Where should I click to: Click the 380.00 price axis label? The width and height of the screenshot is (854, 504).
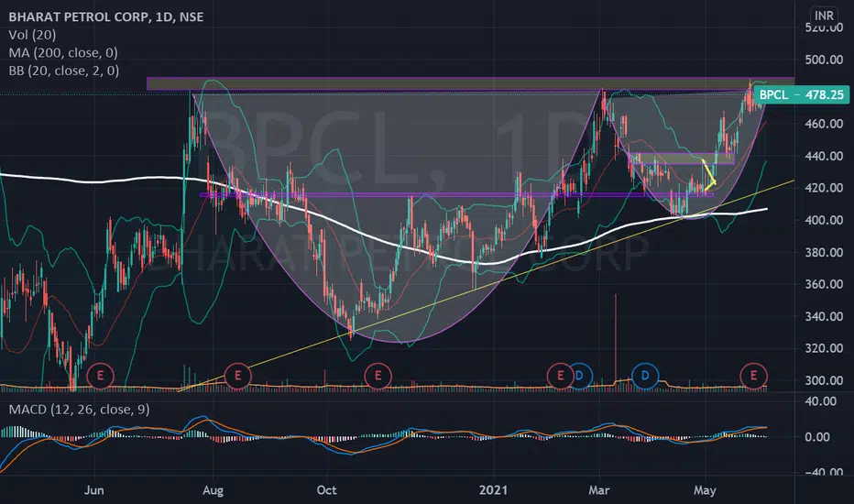[824, 252]
